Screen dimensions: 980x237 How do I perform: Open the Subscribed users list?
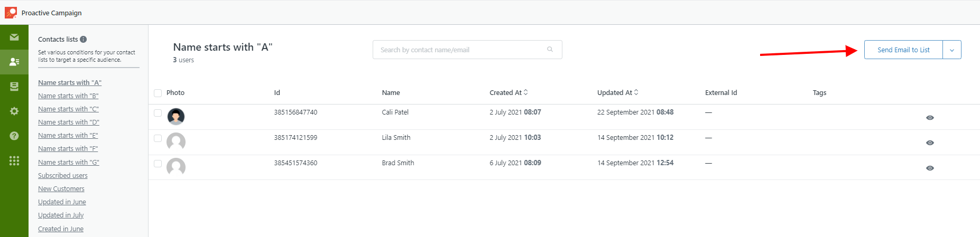[x=63, y=175]
